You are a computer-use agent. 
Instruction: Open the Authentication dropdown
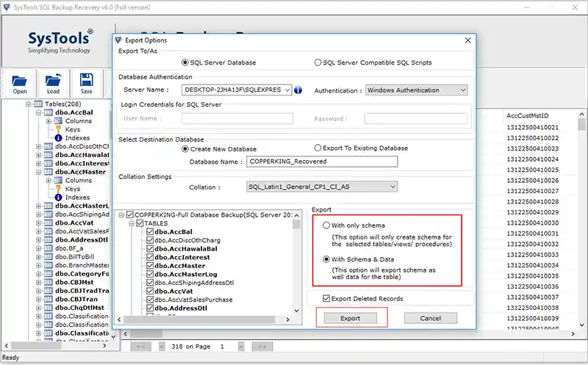point(463,90)
